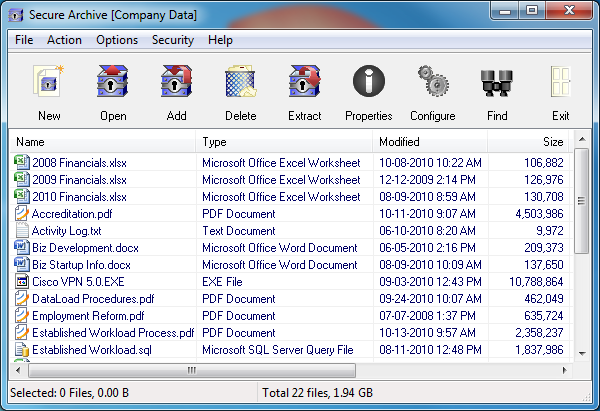Open the Security menu
Viewport: 600px width, 411px height.
pos(173,40)
